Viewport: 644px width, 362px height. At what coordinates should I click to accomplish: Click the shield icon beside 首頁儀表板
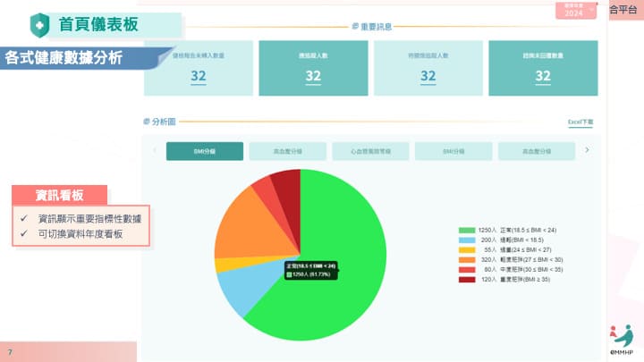point(39,23)
